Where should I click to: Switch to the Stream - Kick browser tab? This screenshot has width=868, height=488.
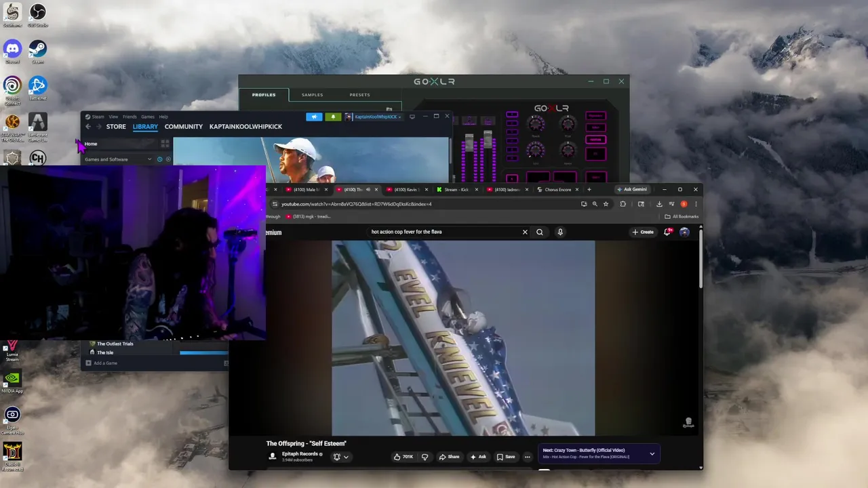(456, 190)
